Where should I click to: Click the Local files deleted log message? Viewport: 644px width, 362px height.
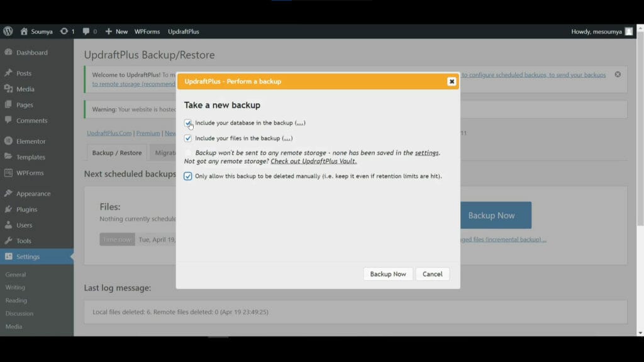tap(180, 312)
